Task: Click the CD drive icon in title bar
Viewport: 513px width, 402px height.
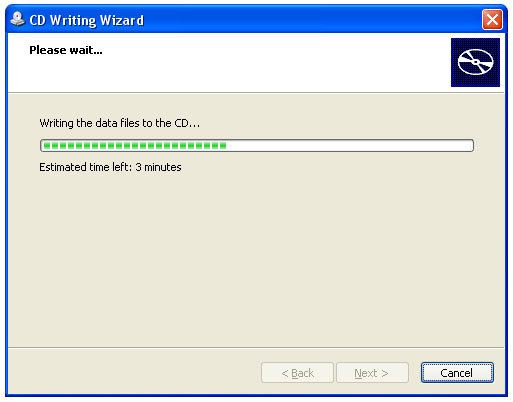Action: click(17, 19)
